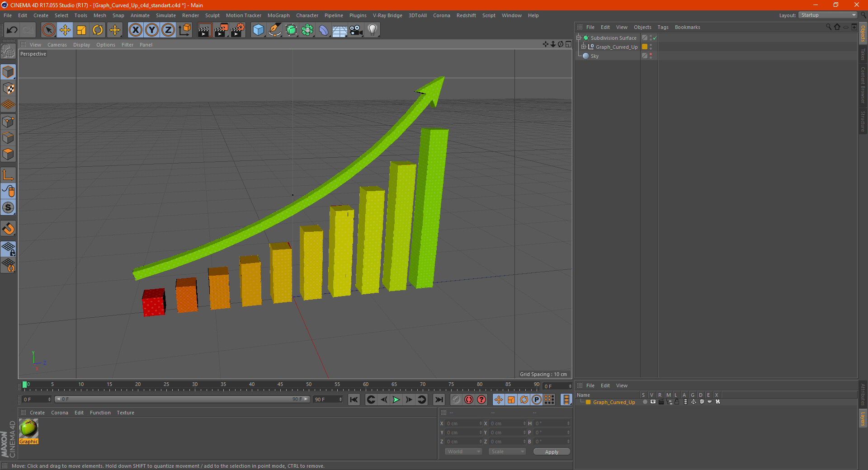Screen dimensions: 868x470
Task: Open Edit Render Settings
Action: [x=238, y=30]
